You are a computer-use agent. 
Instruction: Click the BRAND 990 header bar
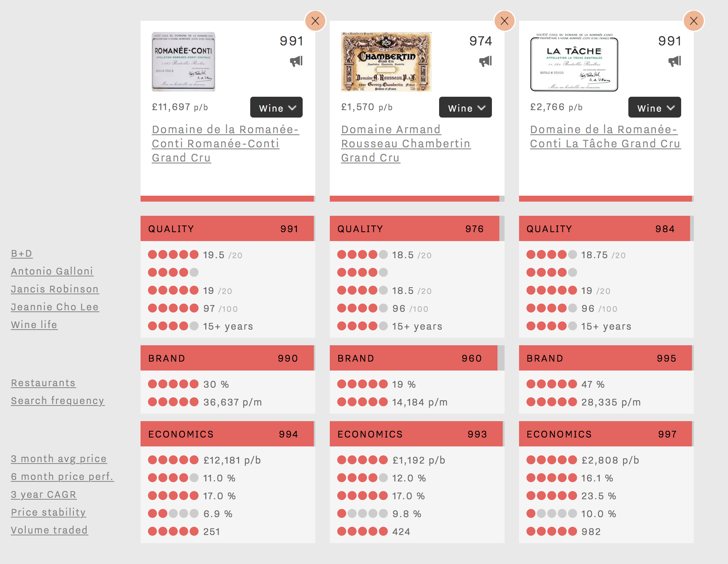pyautogui.click(x=228, y=358)
